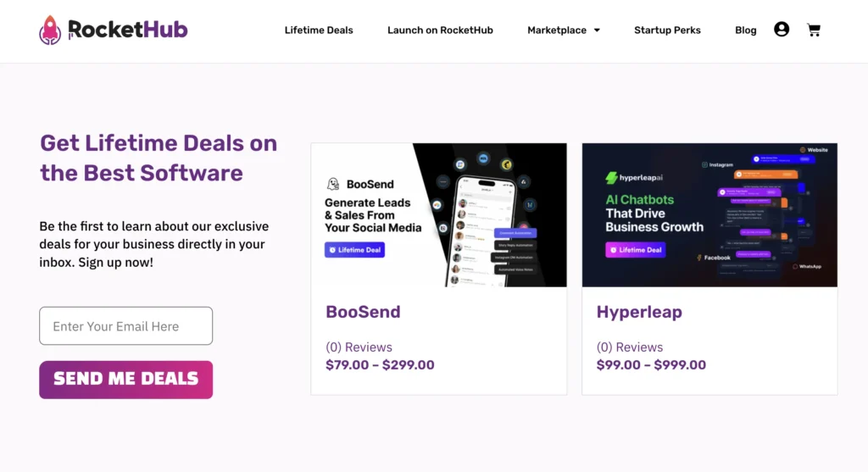Click the RocketHub rocket logo icon
Screen dimensions: 868x472
tap(50, 30)
